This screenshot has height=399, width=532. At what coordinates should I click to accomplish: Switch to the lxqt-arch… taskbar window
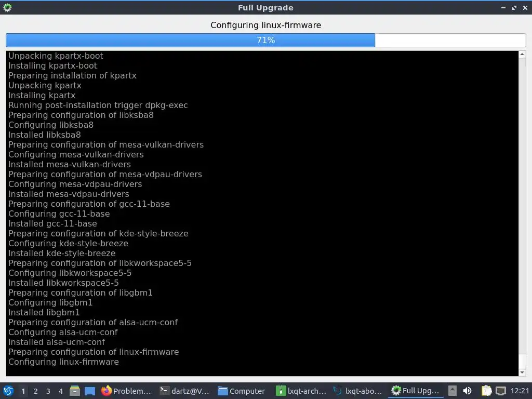(301, 391)
